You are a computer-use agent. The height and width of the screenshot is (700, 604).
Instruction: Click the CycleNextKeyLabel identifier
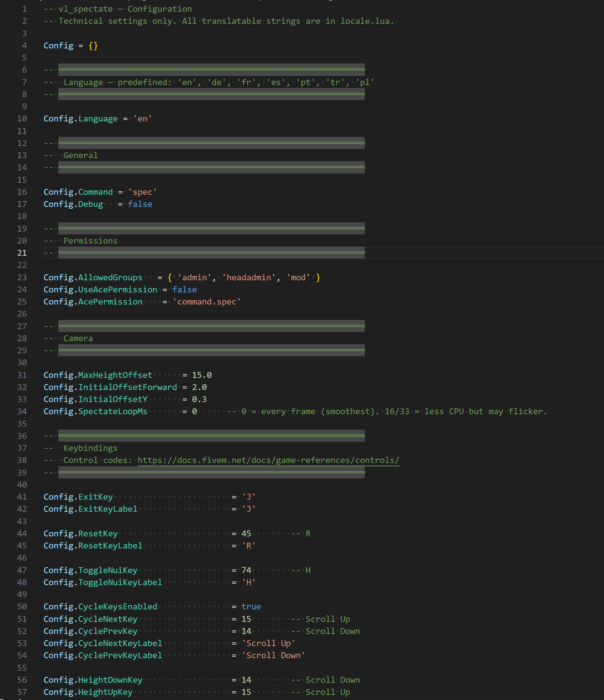click(120, 643)
